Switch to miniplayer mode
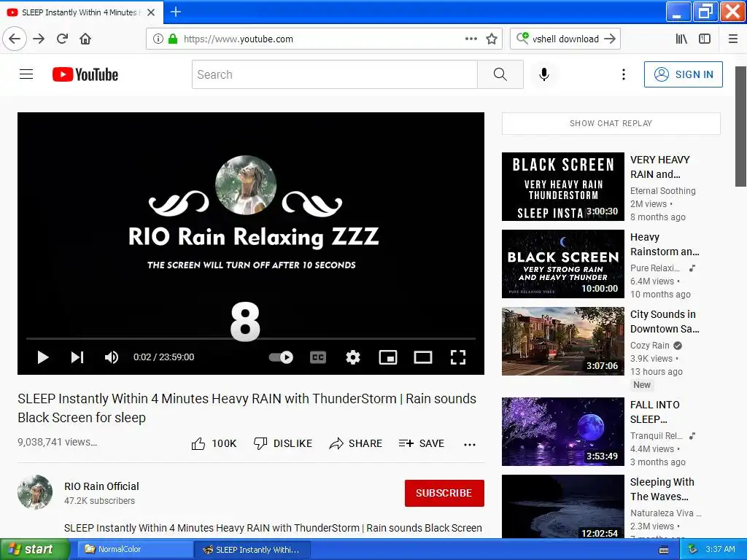Screen dimensions: 747x560 (x=388, y=357)
